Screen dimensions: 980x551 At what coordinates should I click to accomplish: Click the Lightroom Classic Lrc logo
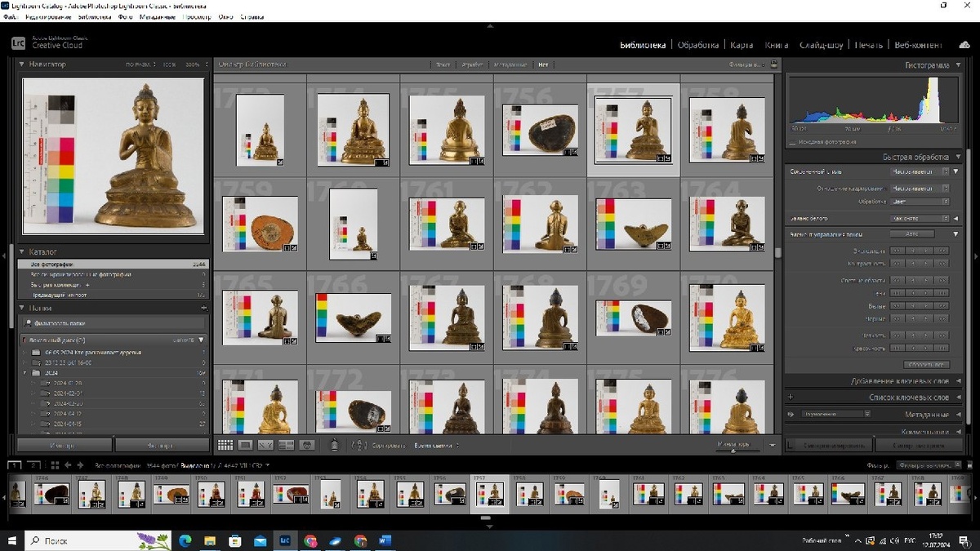(18, 42)
